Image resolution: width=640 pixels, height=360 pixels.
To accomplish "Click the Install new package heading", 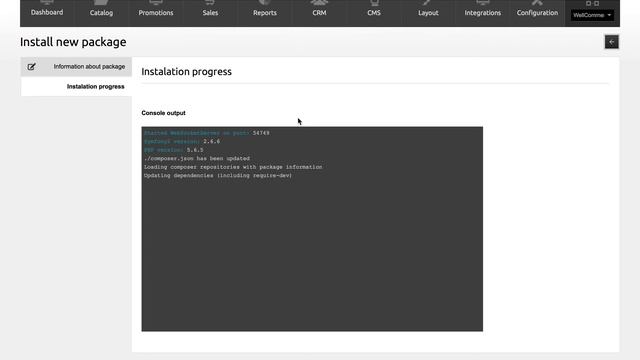I will (x=73, y=42).
